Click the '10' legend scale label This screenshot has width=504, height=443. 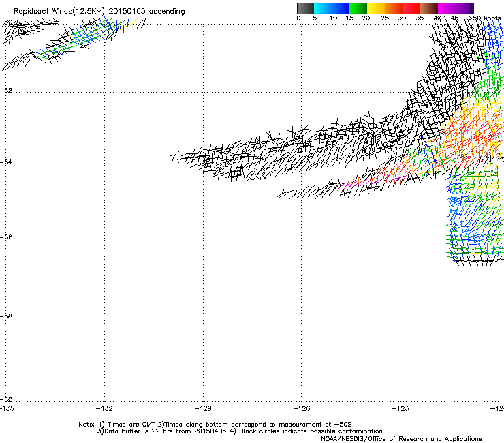point(333,18)
